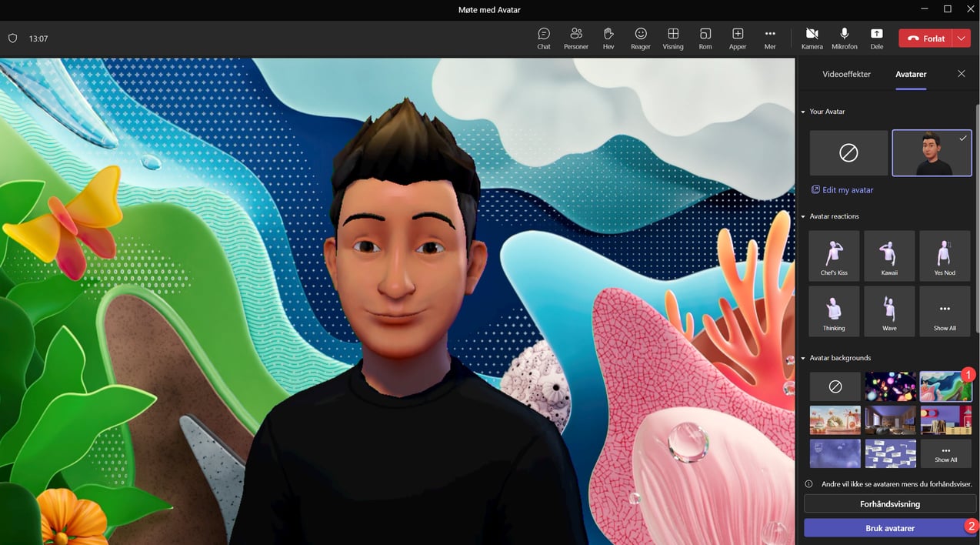Open the Chat panel
This screenshot has width=980, height=545.
[544, 38]
